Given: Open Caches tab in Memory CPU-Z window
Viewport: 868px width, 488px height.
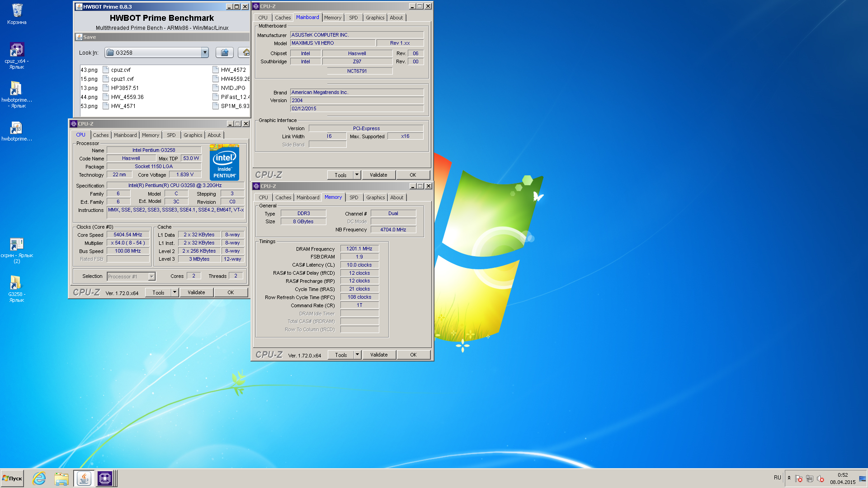Looking at the screenshot, I should coord(283,197).
